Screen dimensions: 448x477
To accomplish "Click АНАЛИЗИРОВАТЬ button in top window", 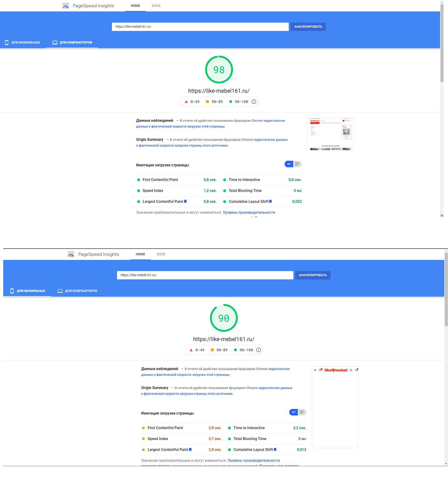I will pyautogui.click(x=308, y=27).
